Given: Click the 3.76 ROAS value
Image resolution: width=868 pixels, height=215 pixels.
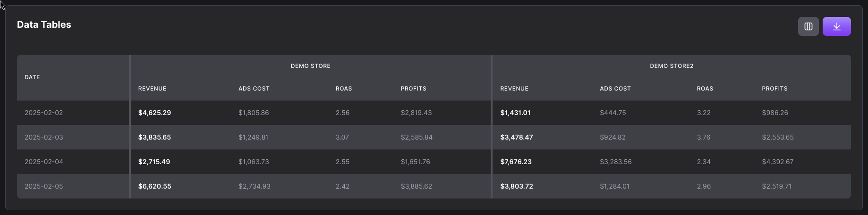Looking at the screenshot, I should pyautogui.click(x=703, y=137).
